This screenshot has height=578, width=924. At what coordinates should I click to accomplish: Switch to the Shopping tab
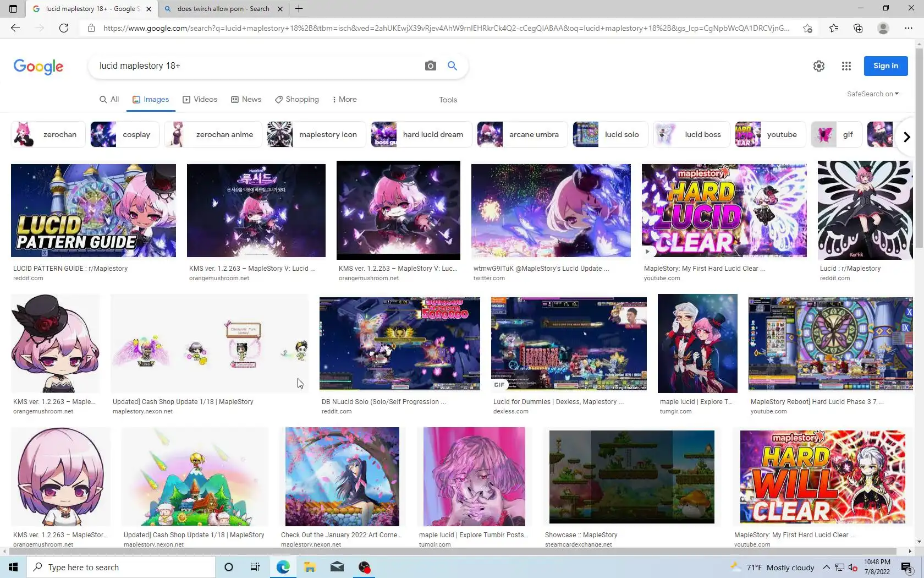(297, 100)
